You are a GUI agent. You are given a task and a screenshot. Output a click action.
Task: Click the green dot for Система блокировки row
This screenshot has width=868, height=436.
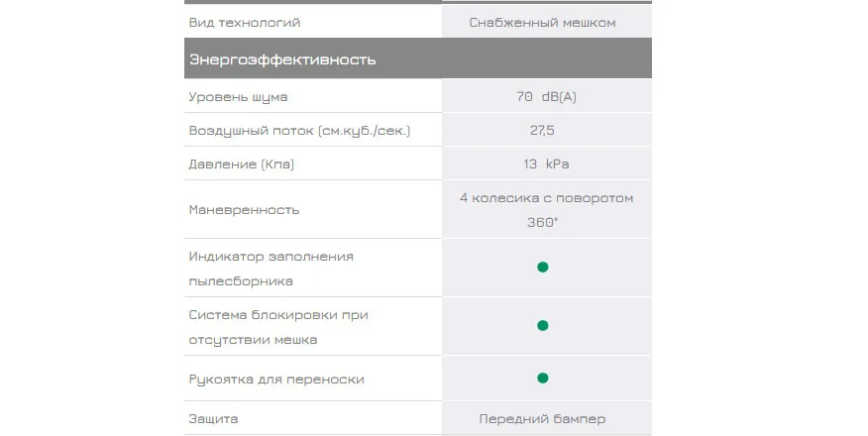[x=543, y=325]
